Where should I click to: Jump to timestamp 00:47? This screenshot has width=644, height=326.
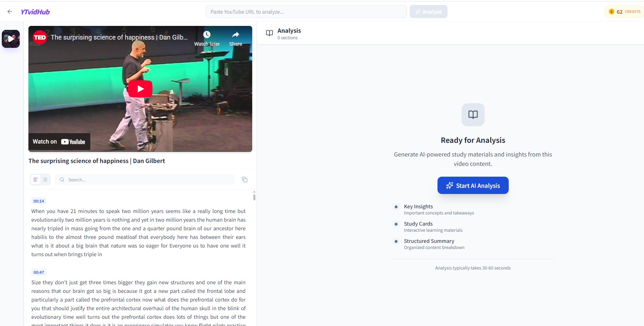point(39,272)
